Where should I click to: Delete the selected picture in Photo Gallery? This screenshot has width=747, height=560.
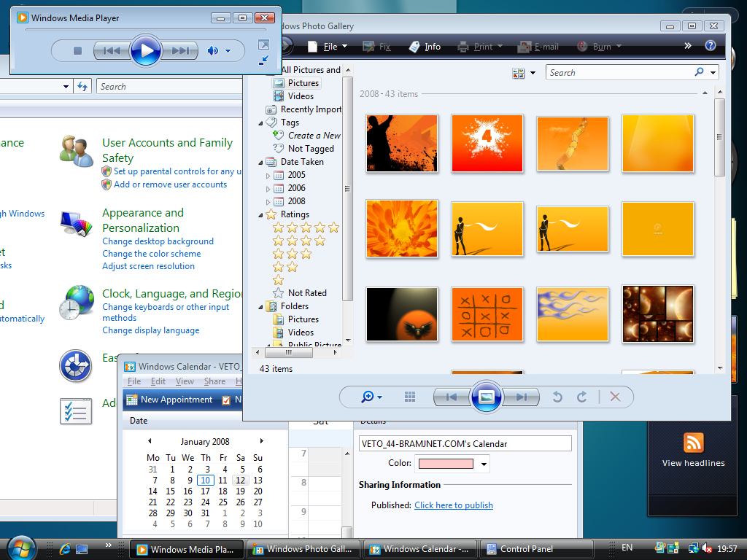(x=615, y=397)
